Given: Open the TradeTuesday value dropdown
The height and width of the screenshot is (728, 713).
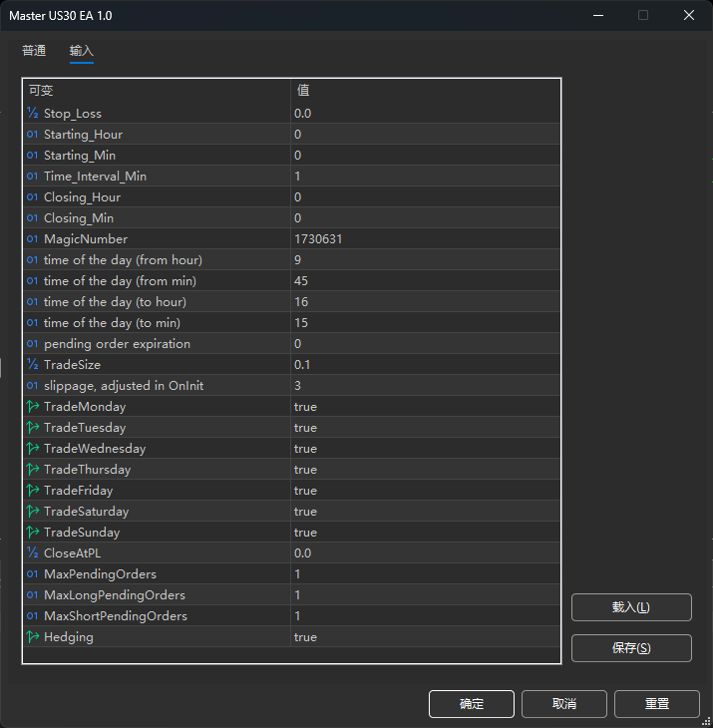Looking at the screenshot, I should coord(424,428).
